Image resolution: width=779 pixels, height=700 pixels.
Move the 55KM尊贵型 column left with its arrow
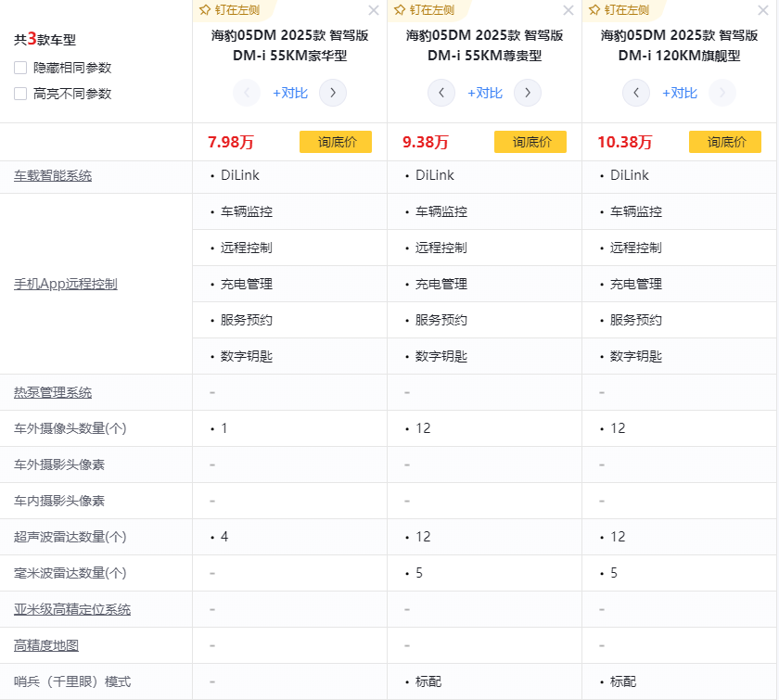coord(441,93)
